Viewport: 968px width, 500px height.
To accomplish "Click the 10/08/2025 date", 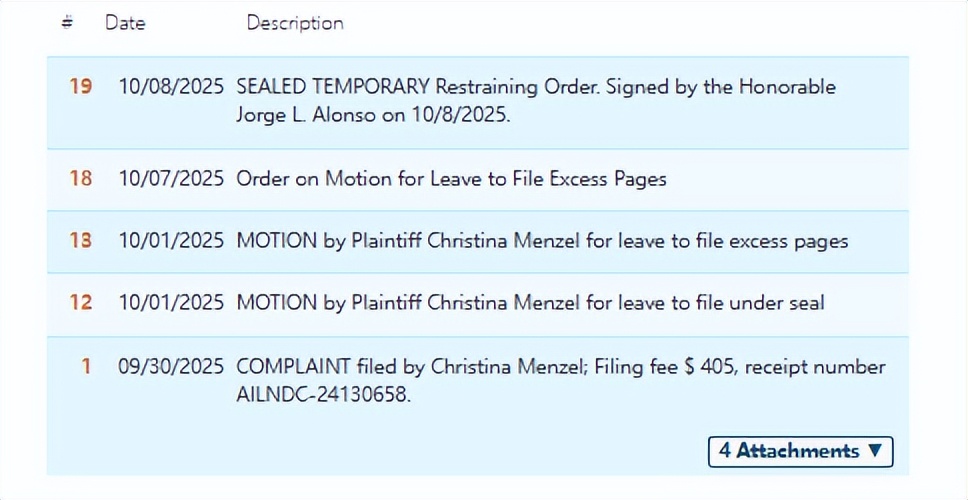I will click(171, 87).
